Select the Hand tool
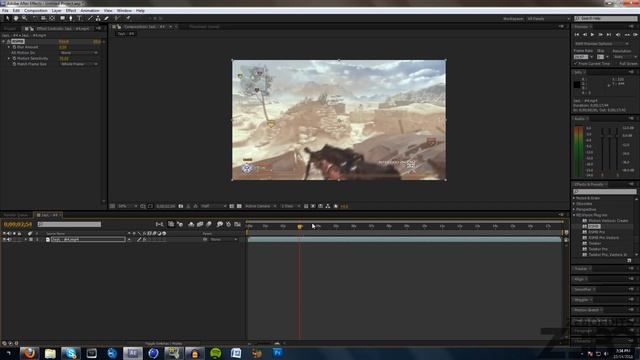640x360 pixels. coord(16,18)
